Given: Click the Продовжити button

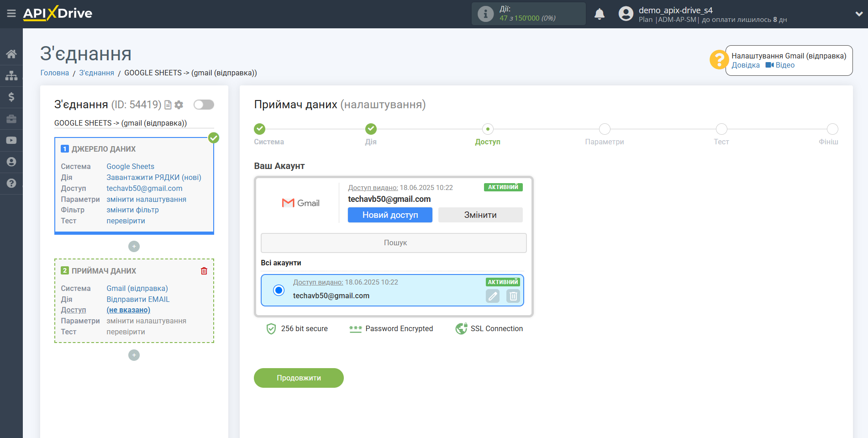Looking at the screenshot, I should (299, 378).
